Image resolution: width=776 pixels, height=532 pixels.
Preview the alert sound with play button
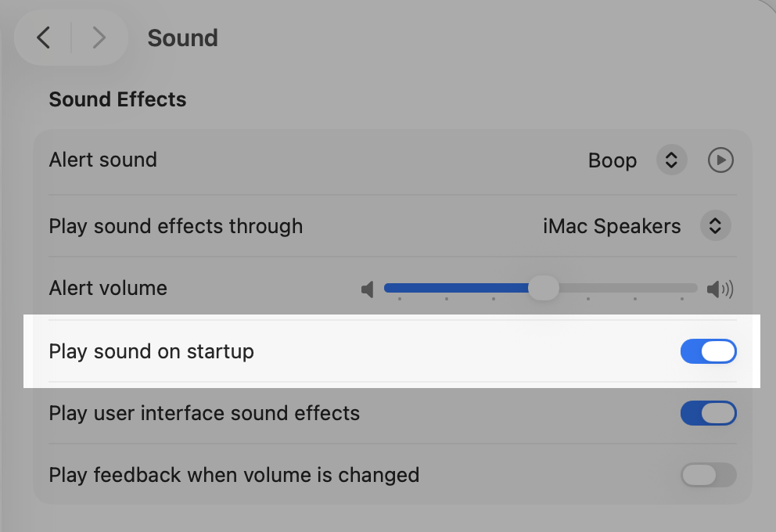720,160
